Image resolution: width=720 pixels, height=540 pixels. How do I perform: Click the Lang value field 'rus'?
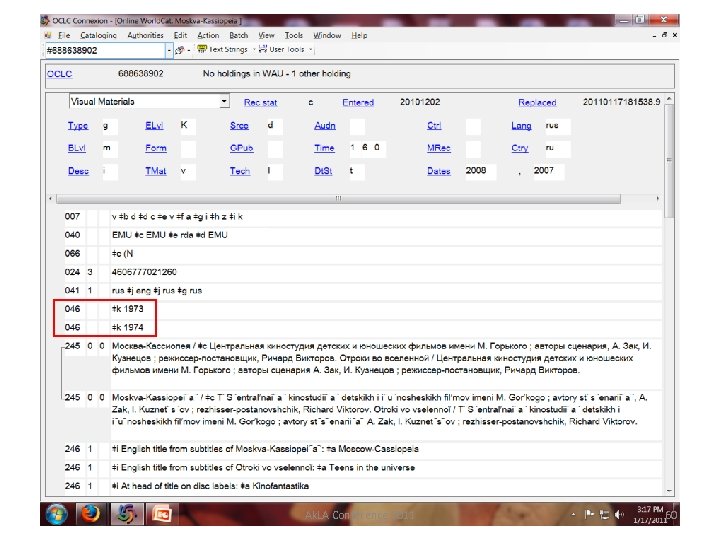[x=557, y=126]
